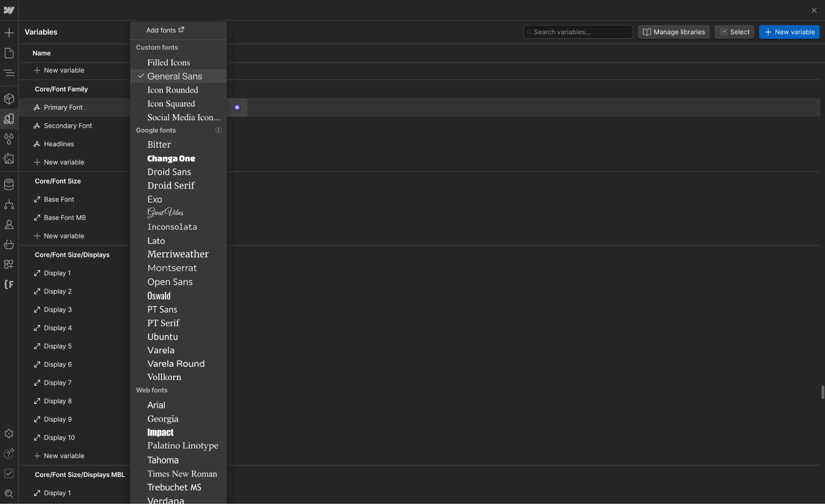The width and height of the screenshot is (825, 504).
Task: Open the eCommerce panel
Action: tap(9, 244)
